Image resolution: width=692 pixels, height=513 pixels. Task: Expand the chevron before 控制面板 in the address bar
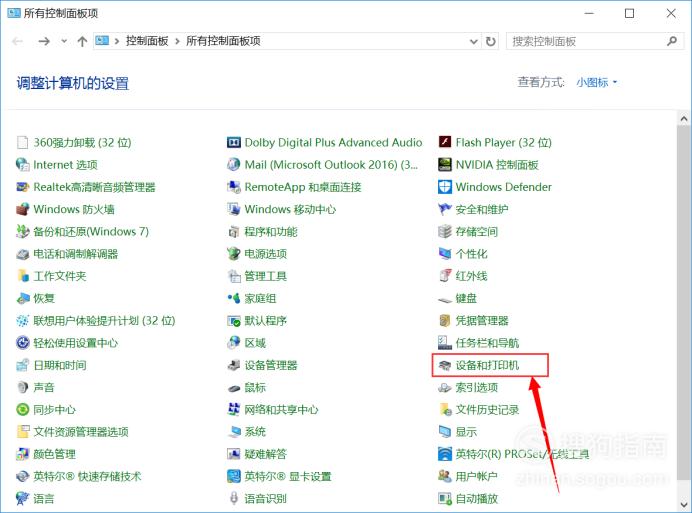point(117,41)
